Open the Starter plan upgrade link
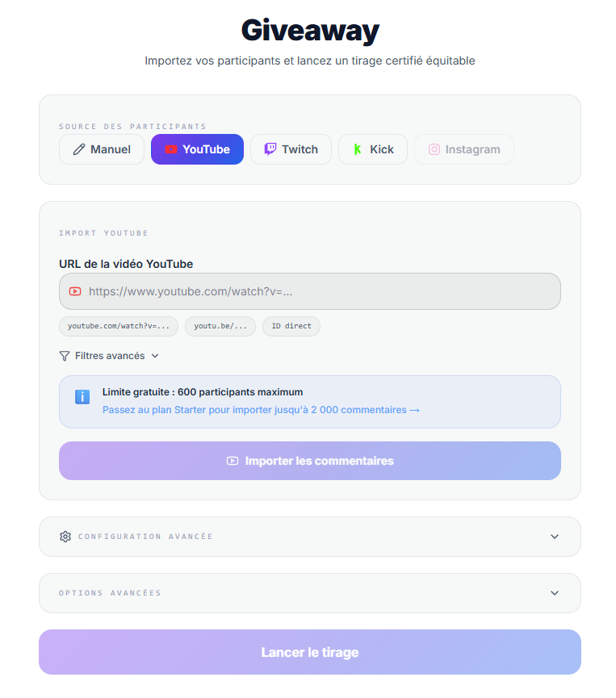Screen dimensions: 616x698 261,410
